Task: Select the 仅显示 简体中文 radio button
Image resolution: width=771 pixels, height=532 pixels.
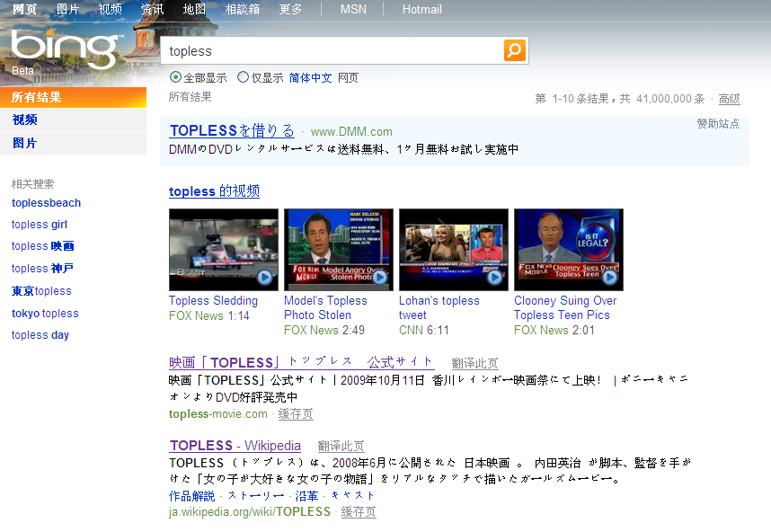Action: [x=243, y=77]
